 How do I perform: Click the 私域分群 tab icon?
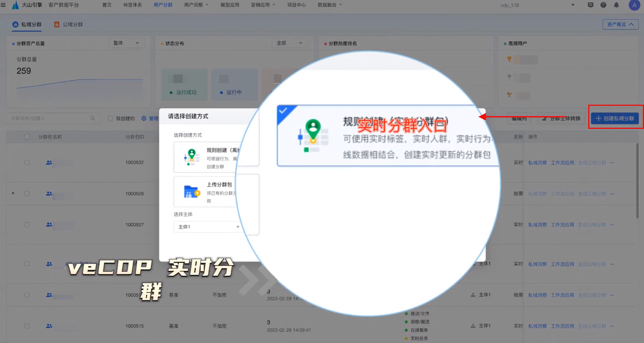(x=16, y=24)
